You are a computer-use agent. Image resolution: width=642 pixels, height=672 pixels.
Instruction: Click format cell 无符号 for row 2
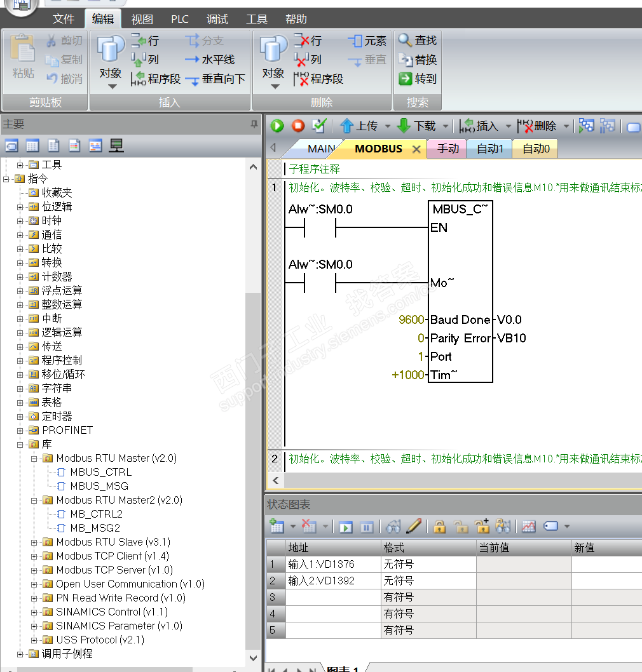point(428,581)
